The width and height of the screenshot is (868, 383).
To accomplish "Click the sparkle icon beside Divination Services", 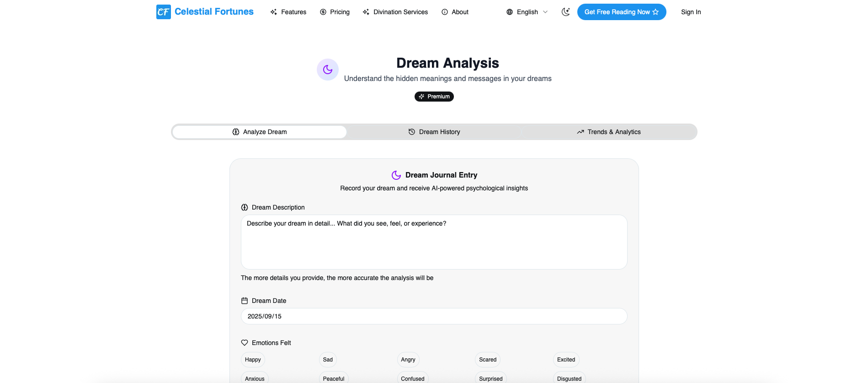I will [366, 12].
